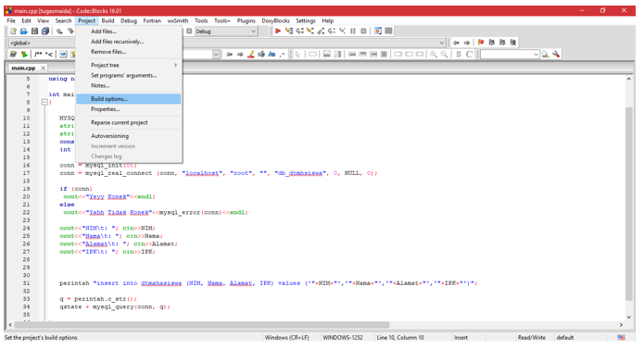Open the Plugins menu
This screenshot has height=349, width=644.
coord(246,20)
